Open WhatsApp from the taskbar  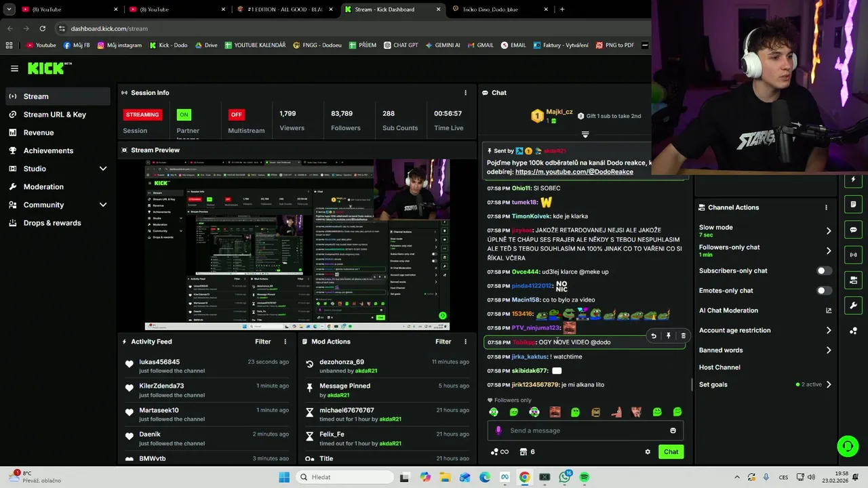(x=564, y=477)
